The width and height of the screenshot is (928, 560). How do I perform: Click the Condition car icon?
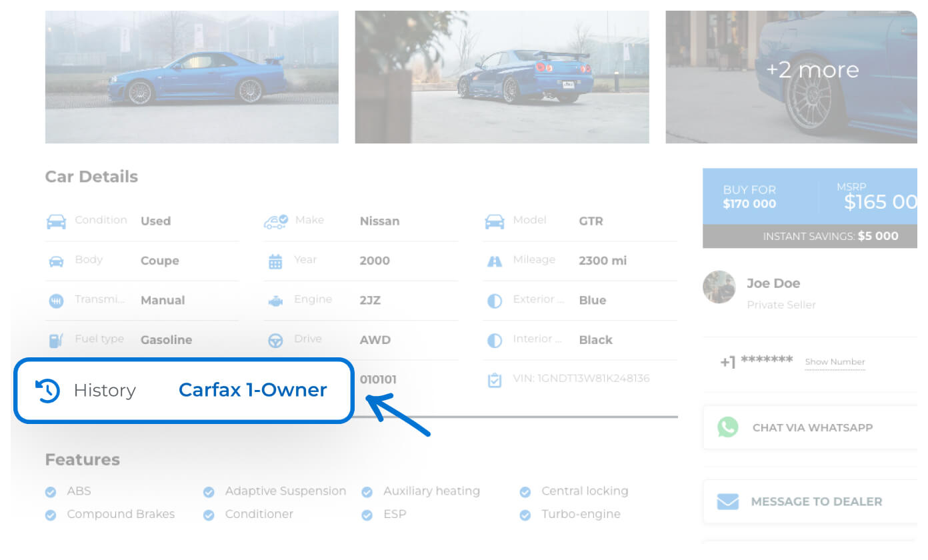(x=56, y=221)
